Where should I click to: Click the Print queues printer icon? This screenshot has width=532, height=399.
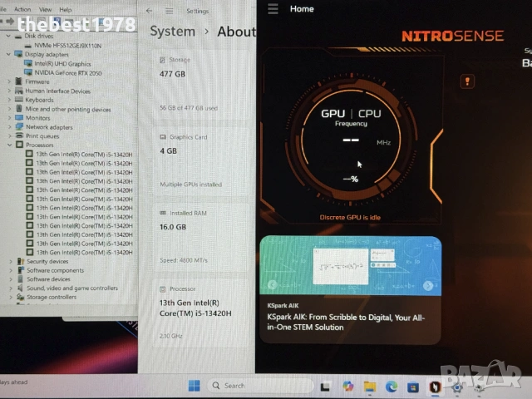(19, 135)
